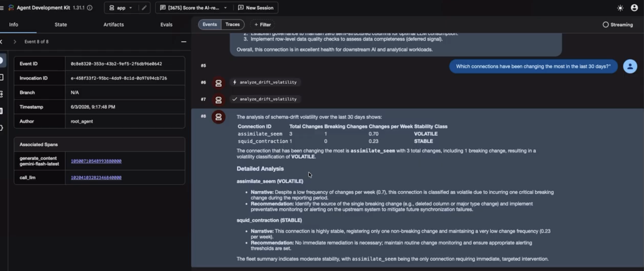Image resolution: width=644 pixels, height=271 pixels.
Task: Click the 'Changes per Week' column header
Action: [391, 126]
